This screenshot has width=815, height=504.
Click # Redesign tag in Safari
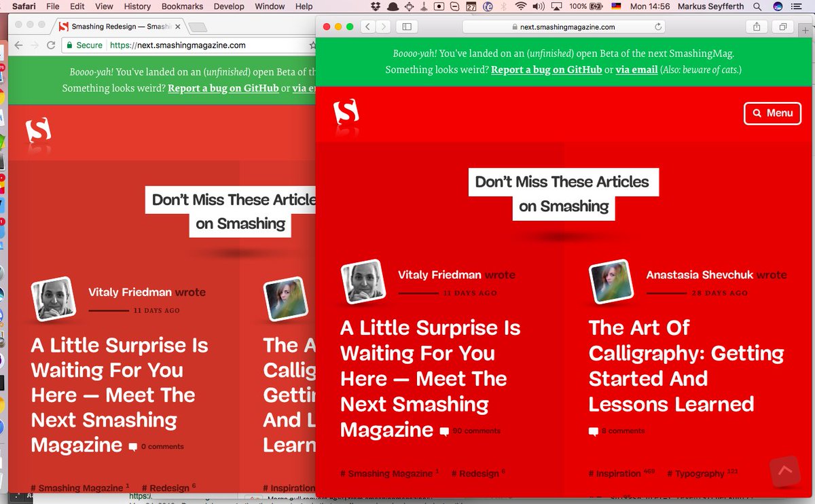(478, 473)
